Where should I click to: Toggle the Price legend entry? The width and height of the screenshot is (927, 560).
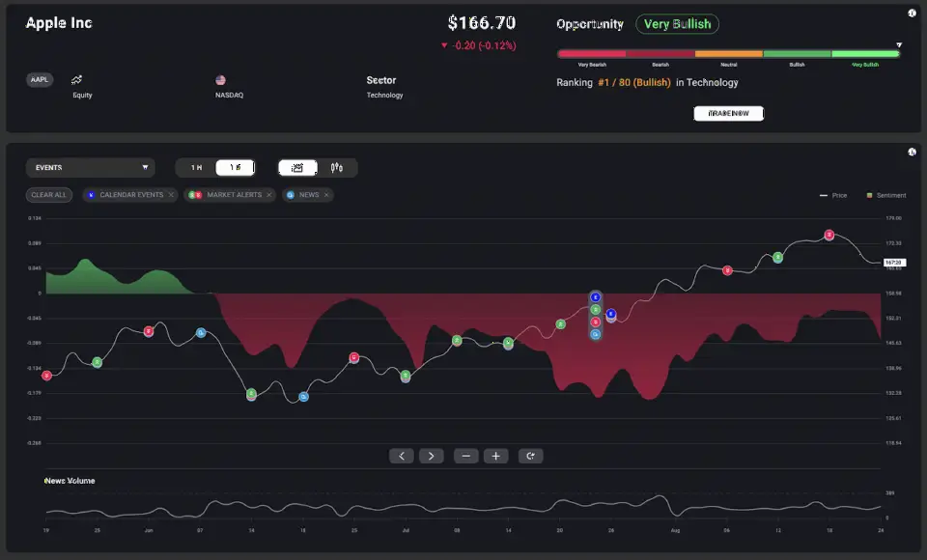pyautogui.click(x=833, y=195)
